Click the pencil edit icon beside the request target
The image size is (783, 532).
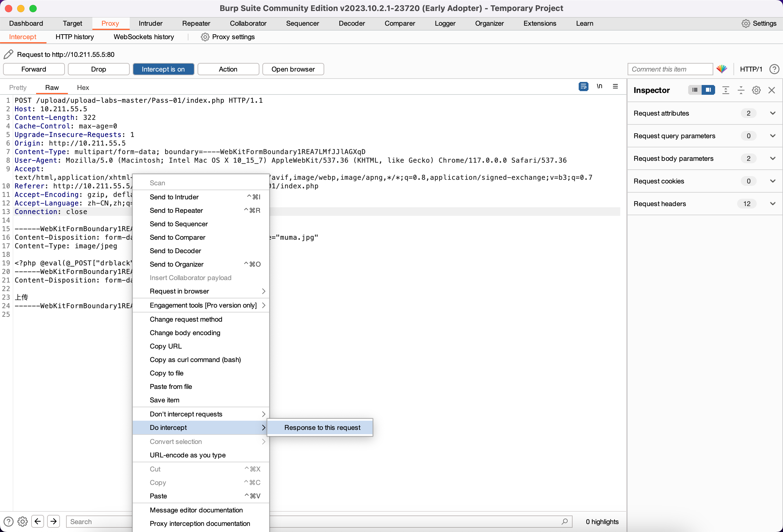tap(9, 54)
